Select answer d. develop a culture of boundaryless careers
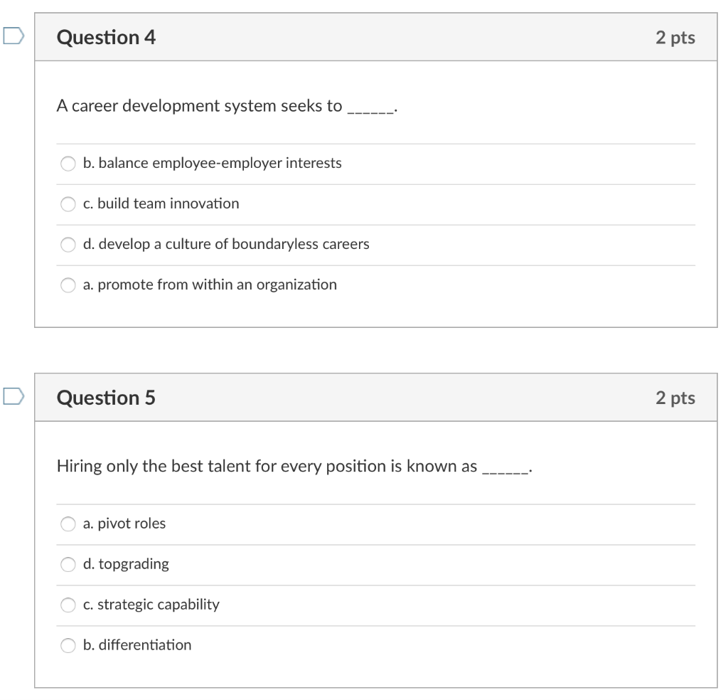The height and width of the screenshot is (700, 728). [68, 244]
